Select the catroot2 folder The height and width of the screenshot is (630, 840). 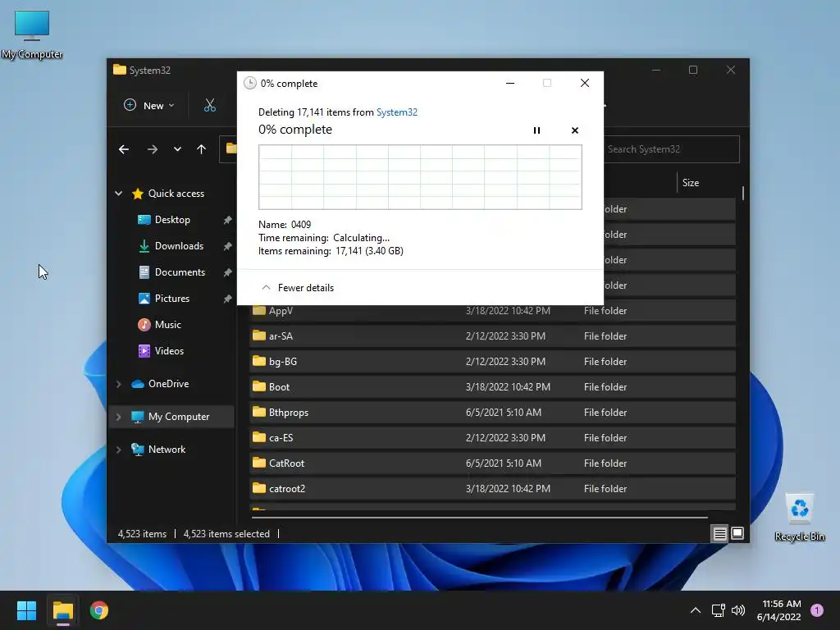point(492,489)
